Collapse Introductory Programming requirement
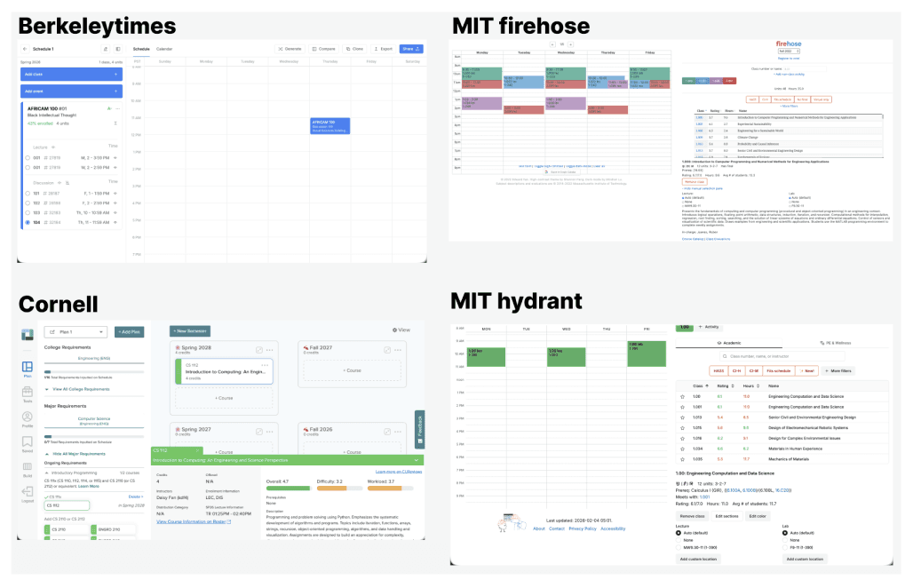Image resolution: width=913 pixels, height=588 pixels. [47, 473]
